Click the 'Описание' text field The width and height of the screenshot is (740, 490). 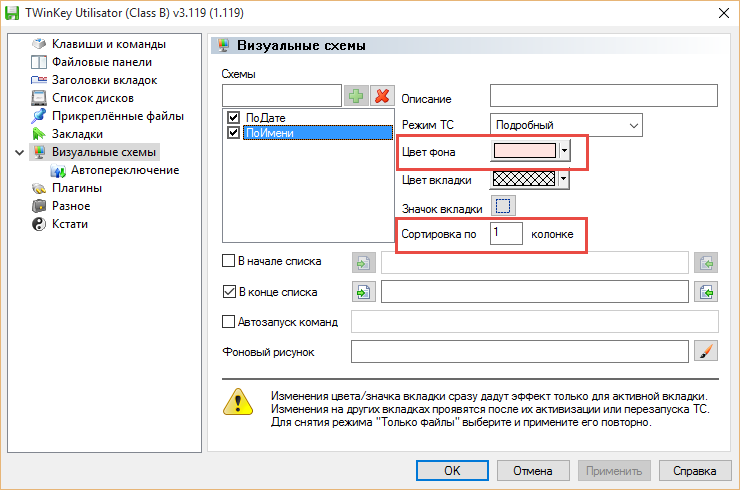click(x=604, y=96)
